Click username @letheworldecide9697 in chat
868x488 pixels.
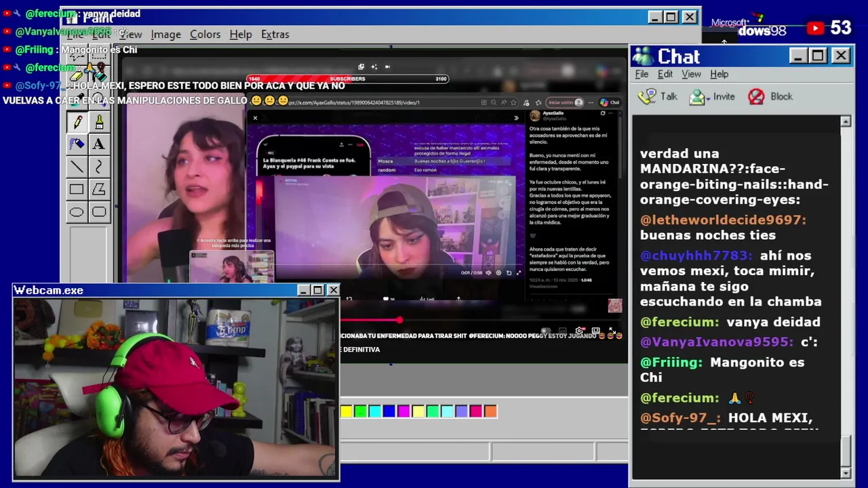coord(723,220)
